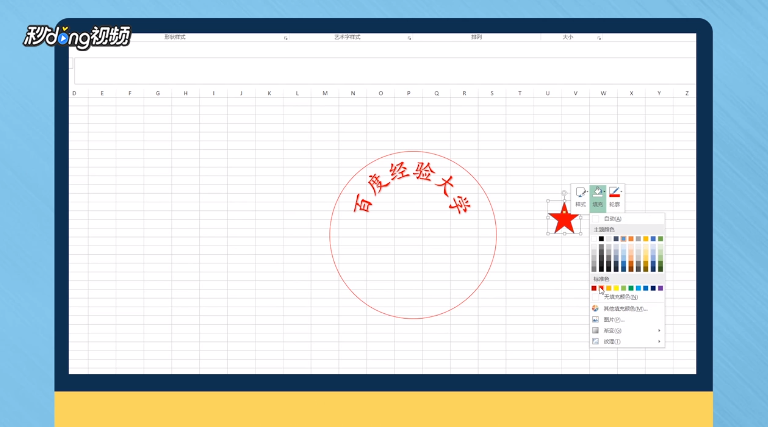Select column K header
Screen dimensions: 768x427
point(269,93)
